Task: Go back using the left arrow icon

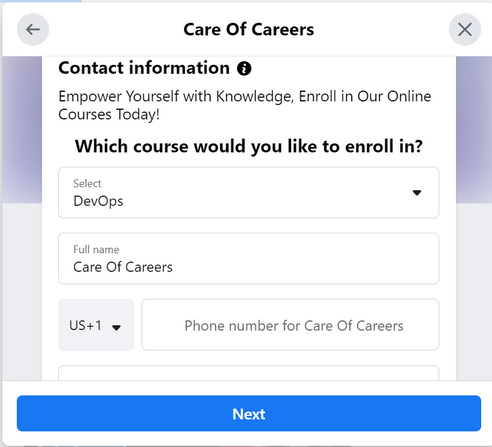Action: [x=33, y=29]
